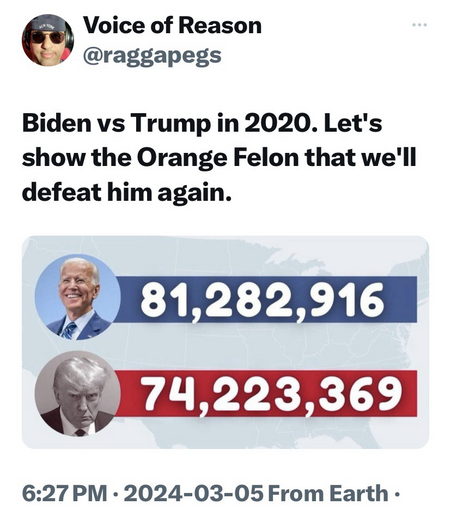Viewport: 451px width, 511px height.
Task: Click the 6:27 PM timestamp
Action: (x=65, y=493)
